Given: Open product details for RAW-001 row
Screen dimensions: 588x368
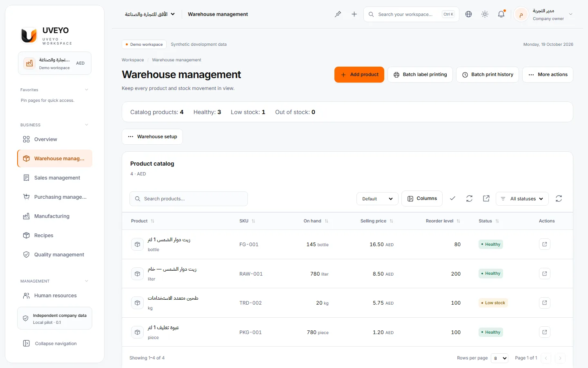Looking at the screenshot, I should click(x=544, y=274).
